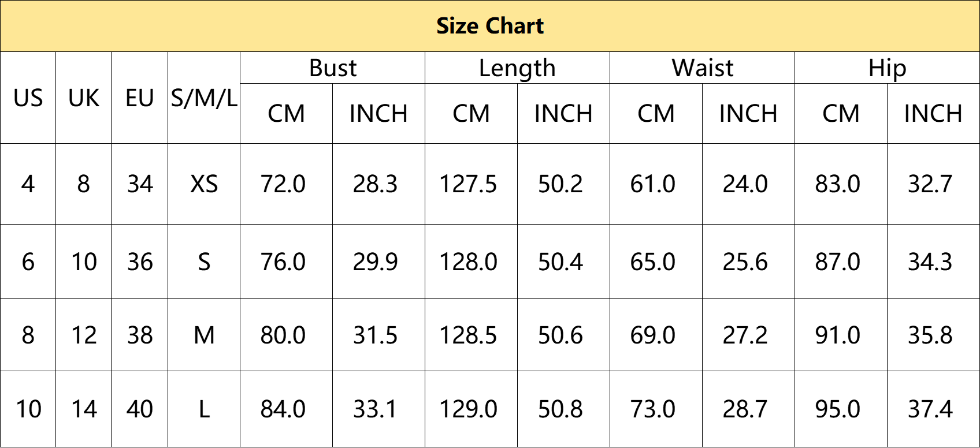Click the Size Chart title banner
The image size is (980, 448).
coord(490,26)
